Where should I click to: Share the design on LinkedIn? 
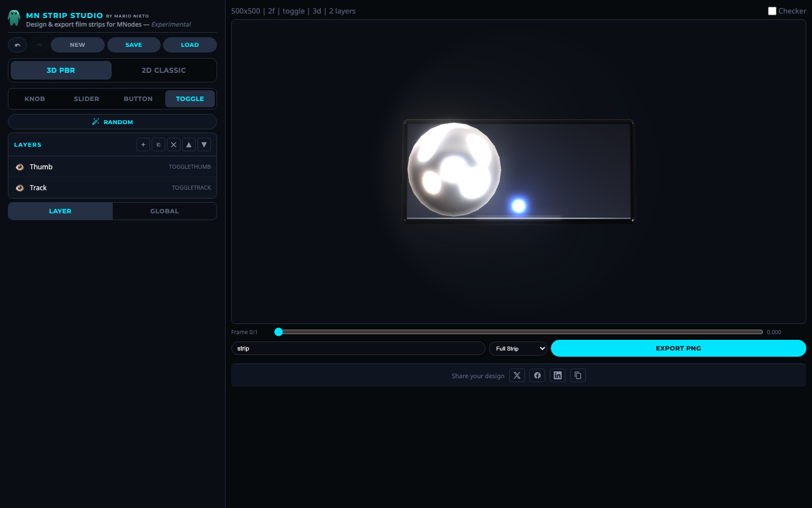click(558, 375)
